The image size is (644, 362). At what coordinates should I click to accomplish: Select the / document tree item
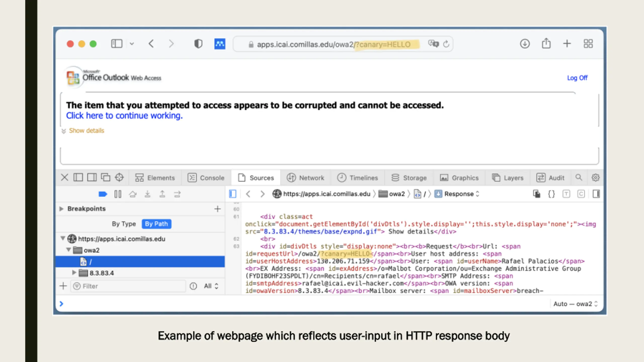pyautogui.click(x=140, y=261)
